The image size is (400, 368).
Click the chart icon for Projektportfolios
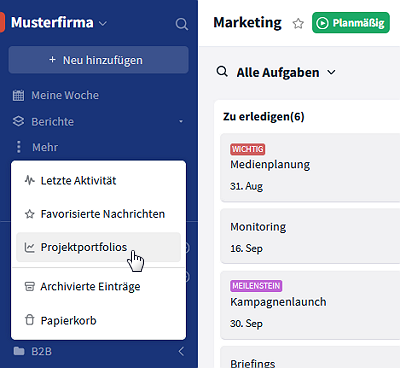[x=30, y=247]
